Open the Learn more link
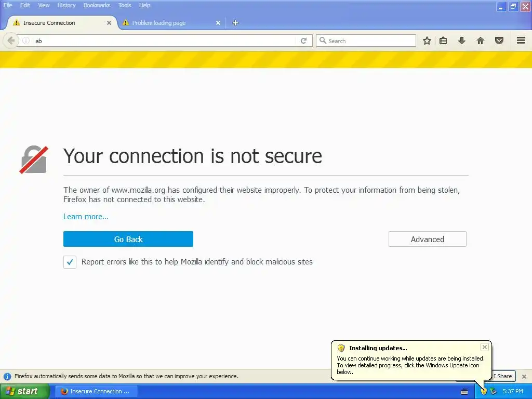The height and width of the screenshot is (399, 532). tap(86, 217)
